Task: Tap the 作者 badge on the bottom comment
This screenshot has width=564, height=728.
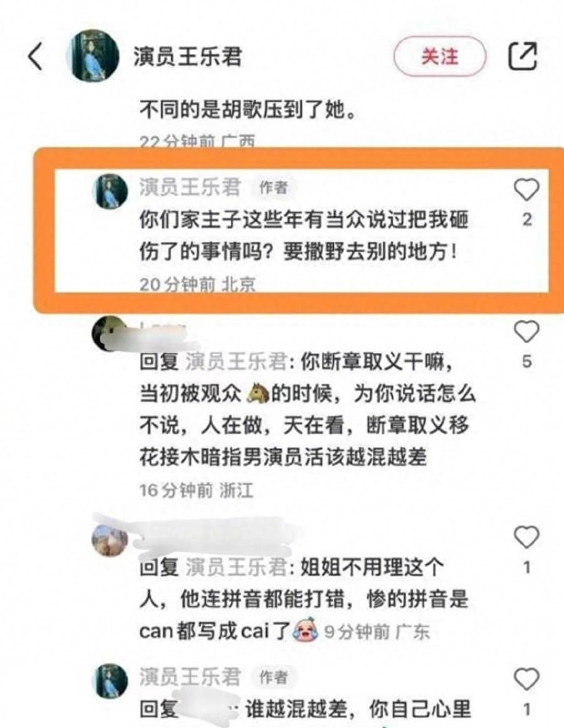Action: click(x=274, y=677)
